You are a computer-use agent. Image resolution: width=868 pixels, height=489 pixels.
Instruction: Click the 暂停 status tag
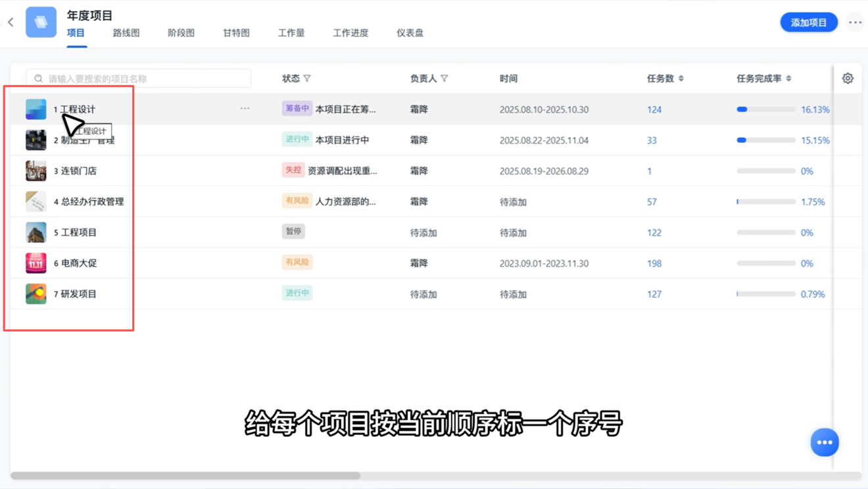(x=293, y=232)
